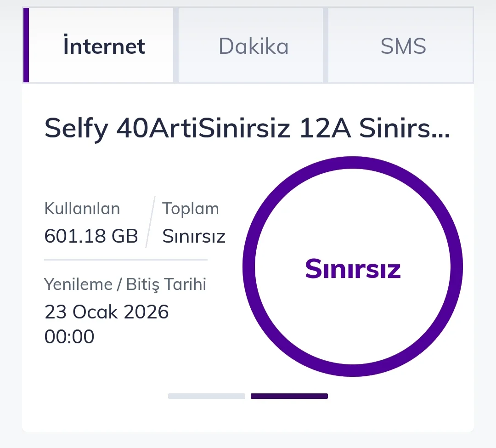Tap the Sınırsız value under Toplam
The width and height of the screenshot is (496, 448).
(x=194, y=236)
